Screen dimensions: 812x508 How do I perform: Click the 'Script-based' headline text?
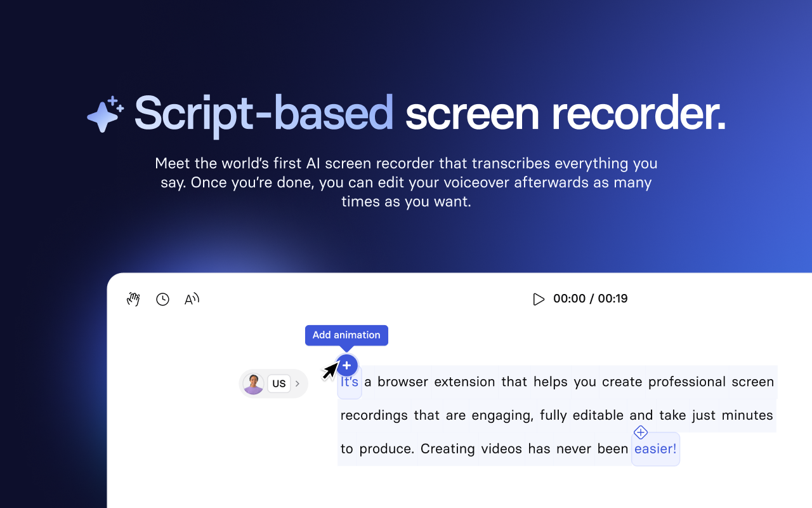coord(264,114)
